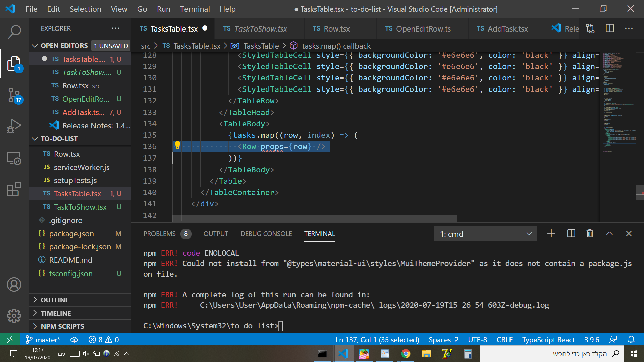Click the horizontal editor scrollbar
644x362 pixels.
pos(314,219)
